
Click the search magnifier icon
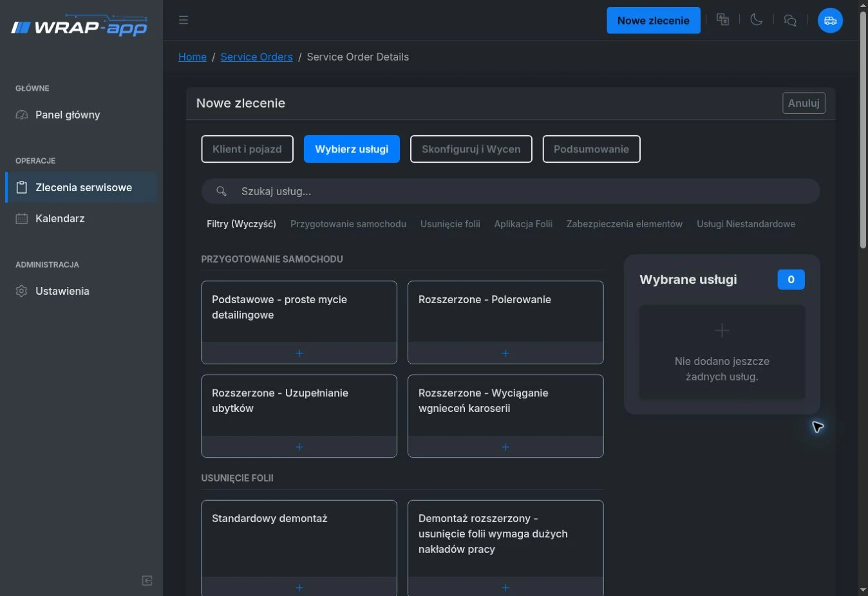[x=221, y=191]
